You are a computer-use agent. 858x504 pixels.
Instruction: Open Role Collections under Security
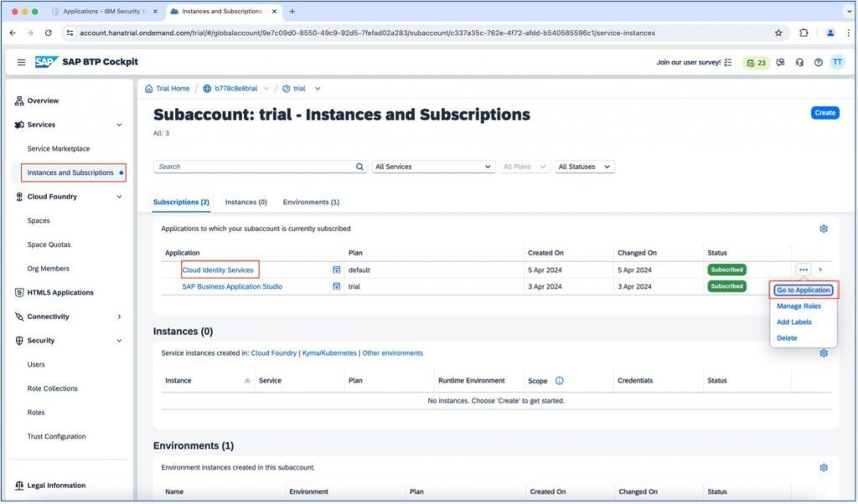[53, 388]
